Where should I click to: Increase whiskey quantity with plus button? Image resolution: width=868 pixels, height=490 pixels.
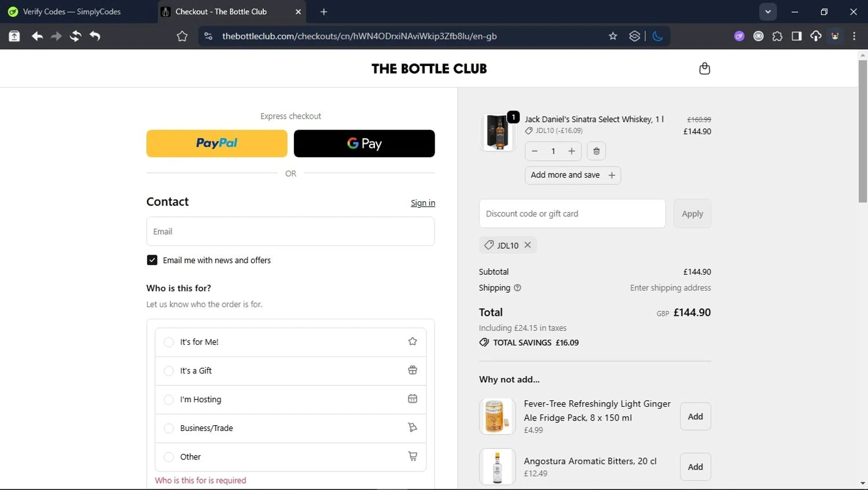pyautogui.click(x=572, y=151)
